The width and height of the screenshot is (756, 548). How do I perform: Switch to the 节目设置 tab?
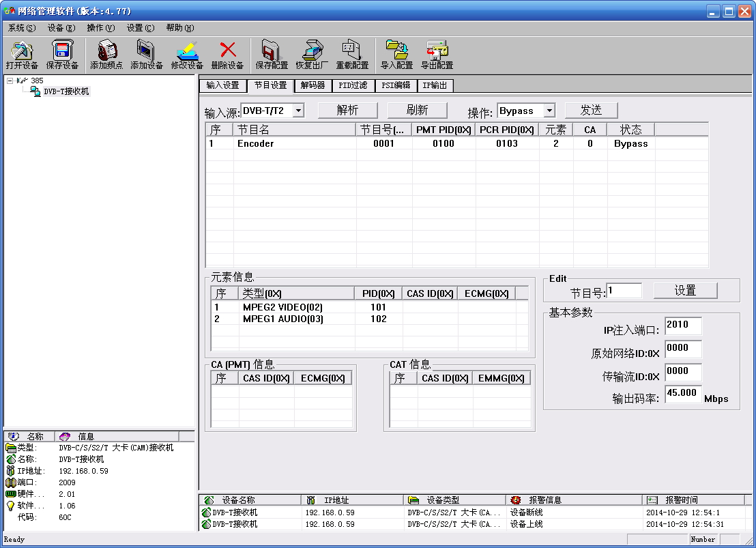(x=270, y=85)
